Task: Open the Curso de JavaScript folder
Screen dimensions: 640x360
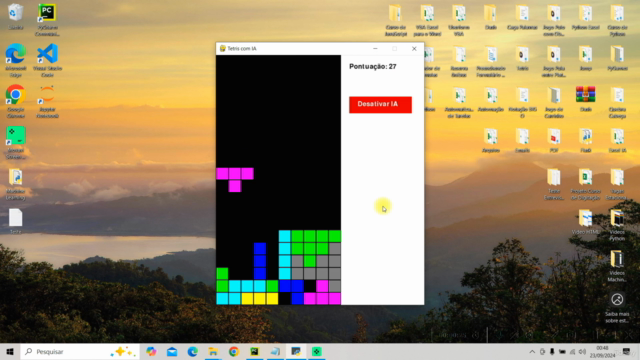Action: 396,20
